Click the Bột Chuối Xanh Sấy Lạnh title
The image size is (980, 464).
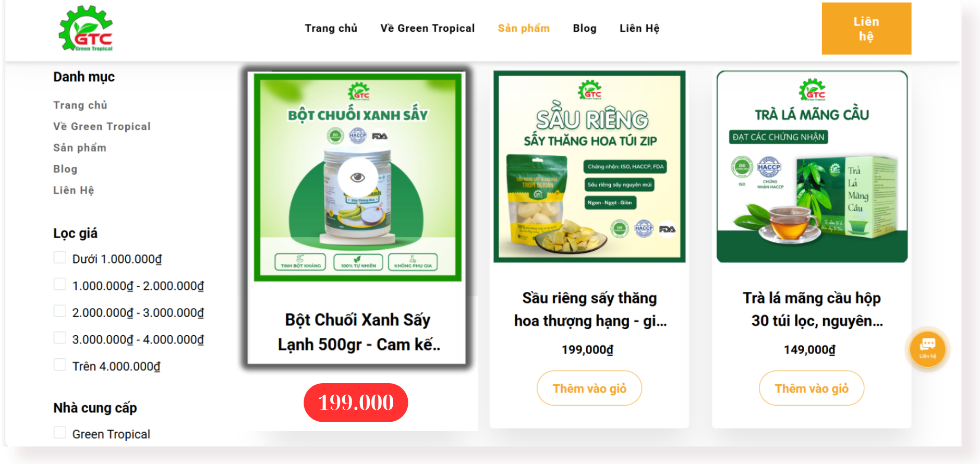click(358, 332)
